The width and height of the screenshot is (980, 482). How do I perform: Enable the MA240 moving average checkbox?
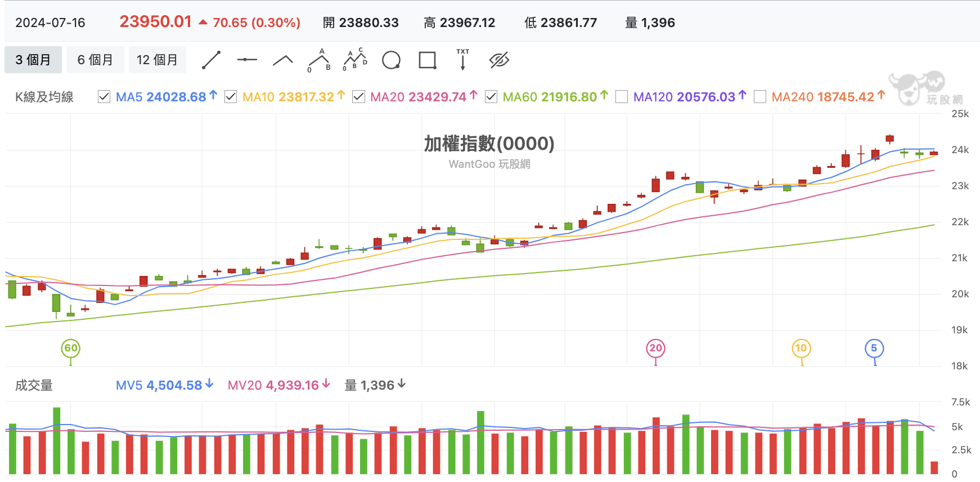coord(760,97)
